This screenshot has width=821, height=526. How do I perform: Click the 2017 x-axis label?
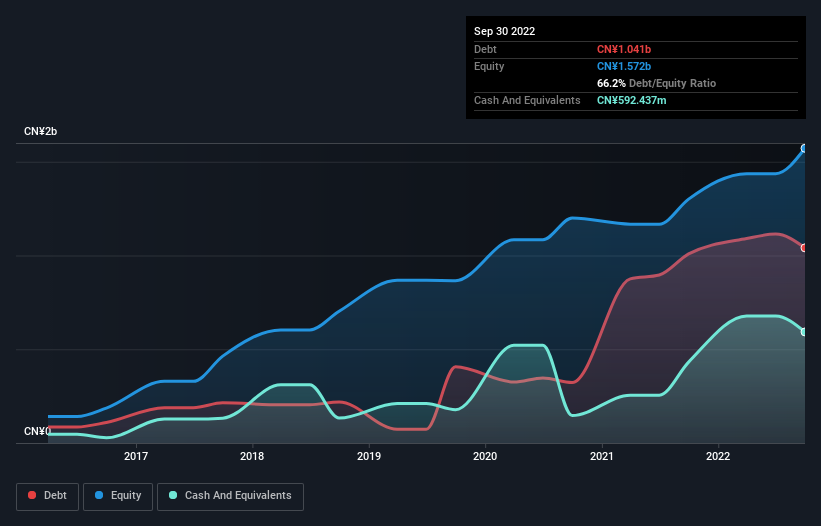pyautogui.click(x=136, y=456)
